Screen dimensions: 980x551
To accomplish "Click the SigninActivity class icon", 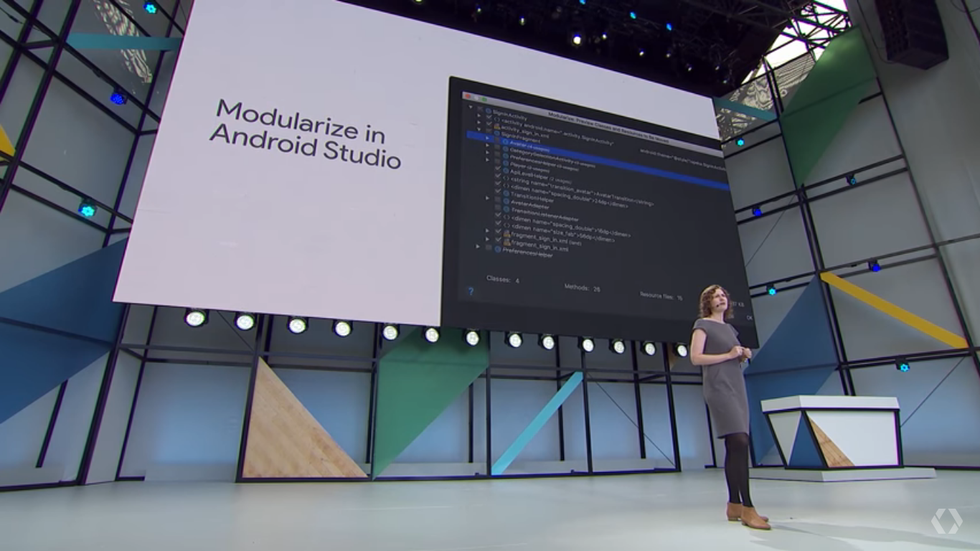I will pyautogui.click(x=488, y=112).
